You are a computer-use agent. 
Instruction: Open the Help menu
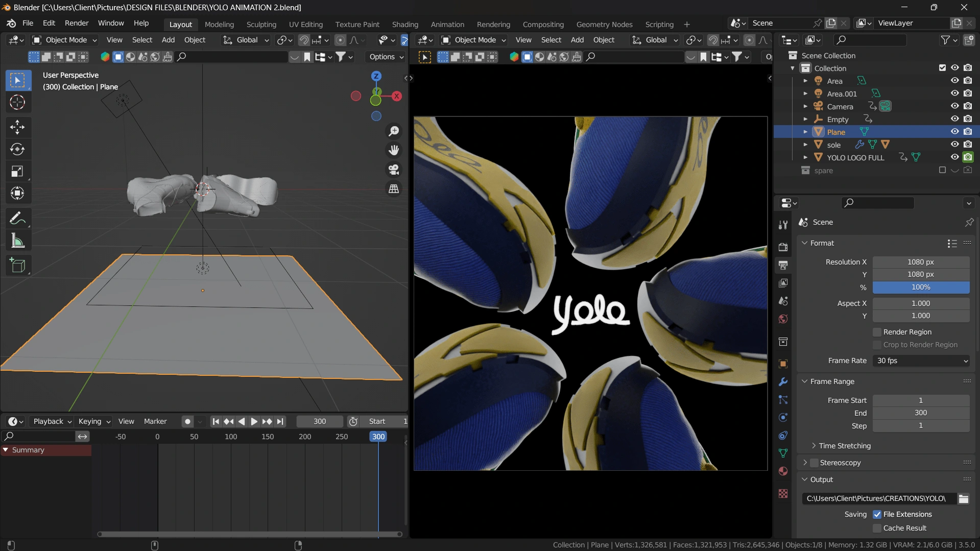[x=141, y=23]
